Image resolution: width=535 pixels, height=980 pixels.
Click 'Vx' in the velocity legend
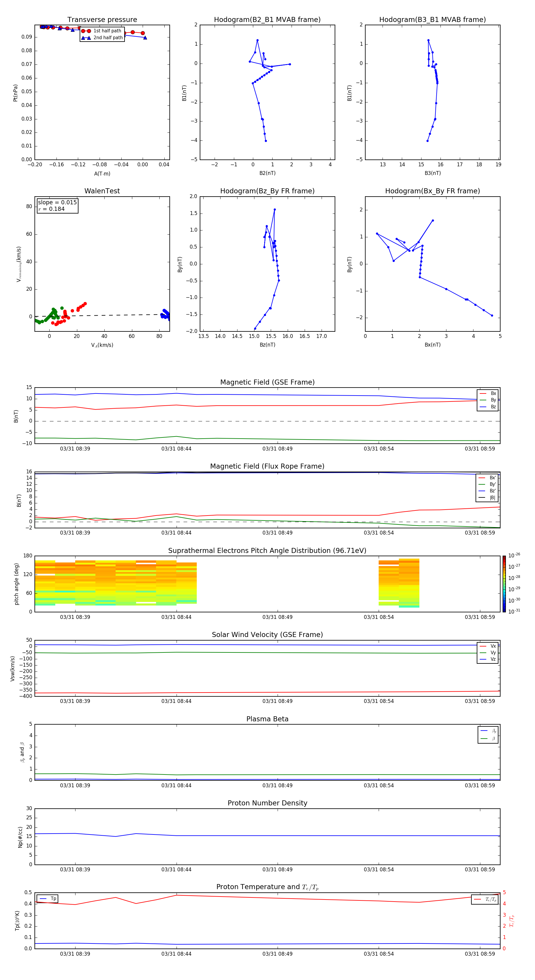coord(493,646)
